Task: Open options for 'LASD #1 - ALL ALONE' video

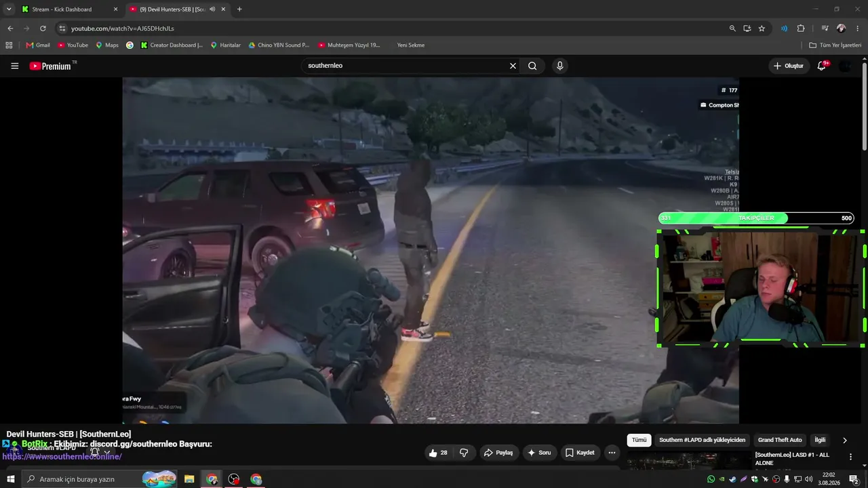Action: click(x=850, y=457)
